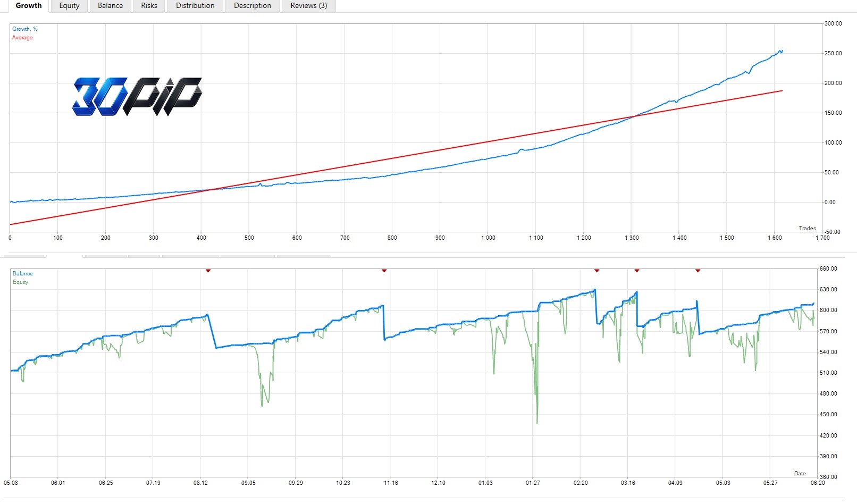Open the Growth tab
Screen dimensions: 857x504
29,6
